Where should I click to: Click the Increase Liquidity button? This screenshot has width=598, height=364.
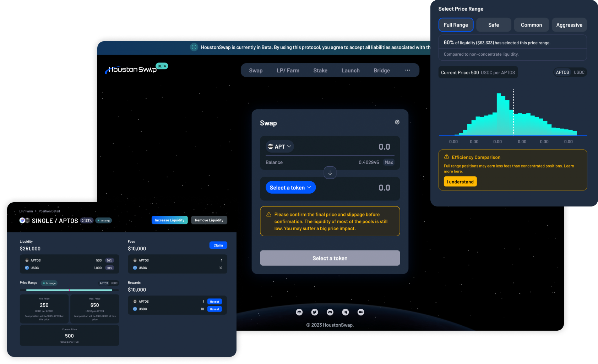(169, 220)
